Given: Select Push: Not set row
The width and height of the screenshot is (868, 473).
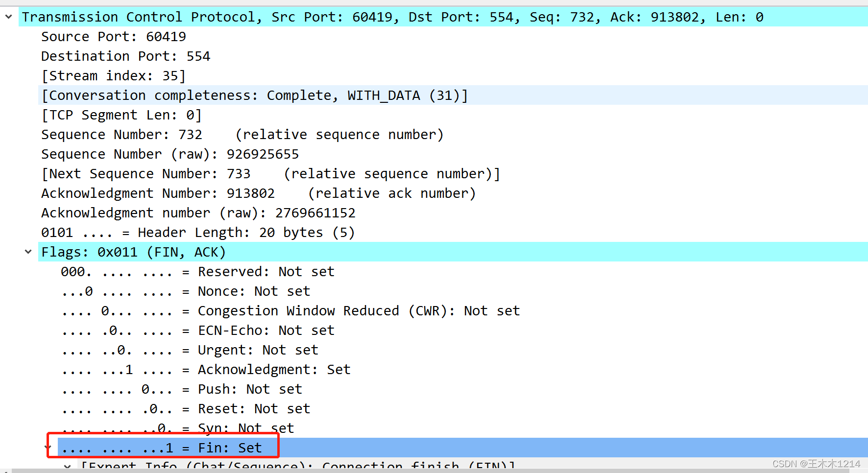Looking at the screenshot, I should click(x=463, y=389).
